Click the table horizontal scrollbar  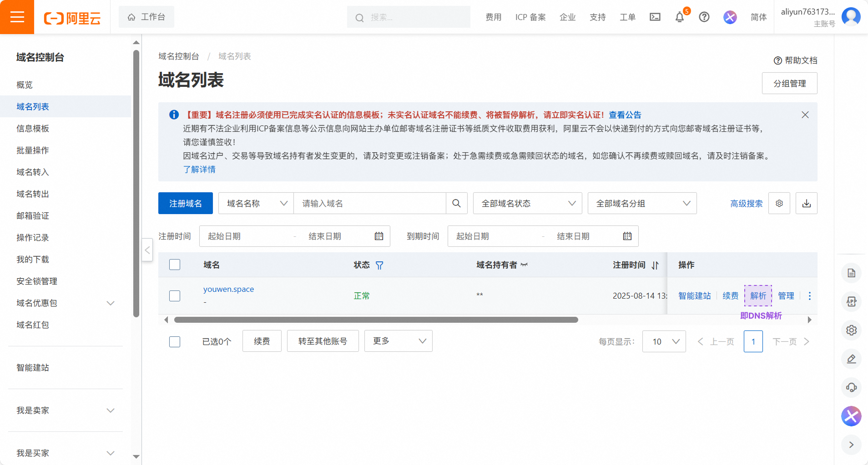[x=376, y=320]
